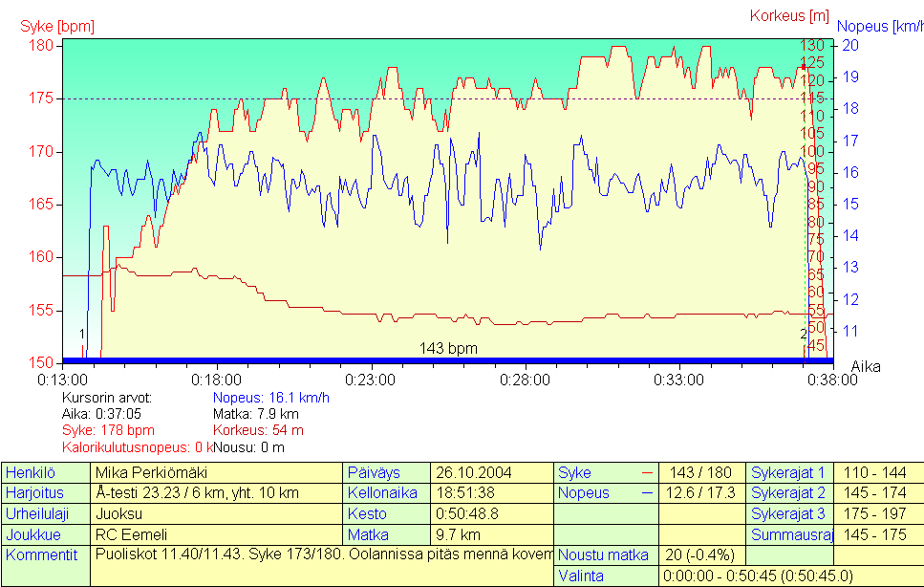Click the 0:28:00 tick on time axis
The image size is (924, 587).
(x=525, y=380)
